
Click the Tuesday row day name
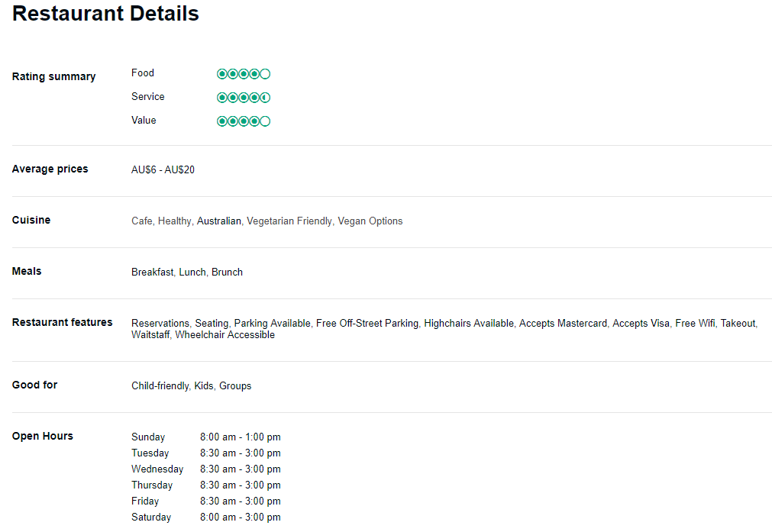[150, 453]
